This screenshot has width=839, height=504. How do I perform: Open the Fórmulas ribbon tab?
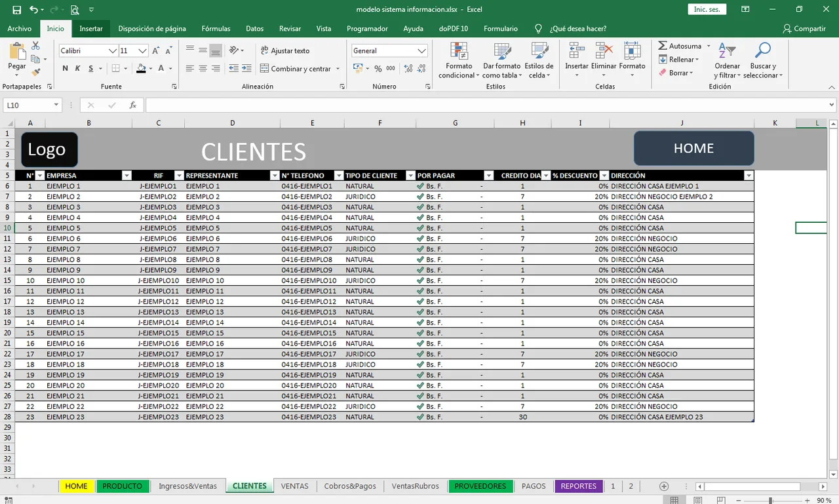click(x=216, y=29)
